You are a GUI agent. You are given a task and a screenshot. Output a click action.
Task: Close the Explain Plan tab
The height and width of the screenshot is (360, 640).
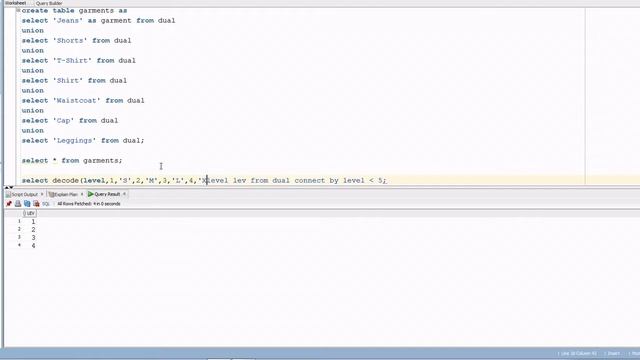pos(82,194)
